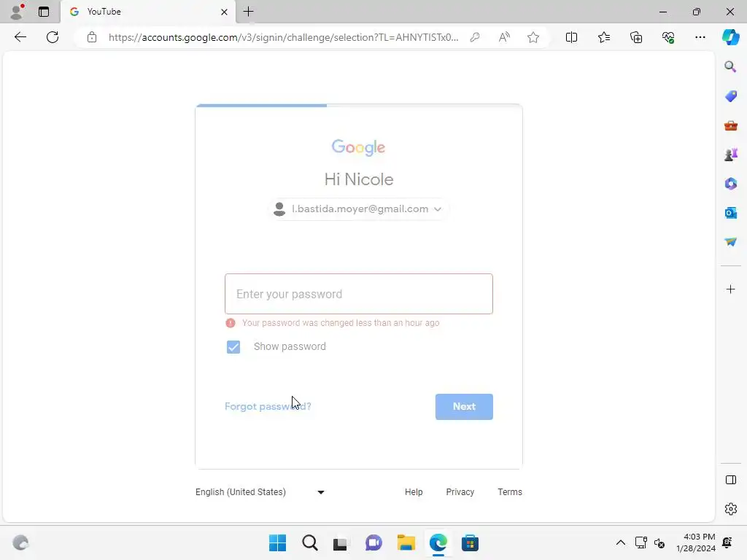The height and width of the screenshot is (560, 747).
Task: Switch to the Edge taskbar icon
Action: tap(438, 542)
